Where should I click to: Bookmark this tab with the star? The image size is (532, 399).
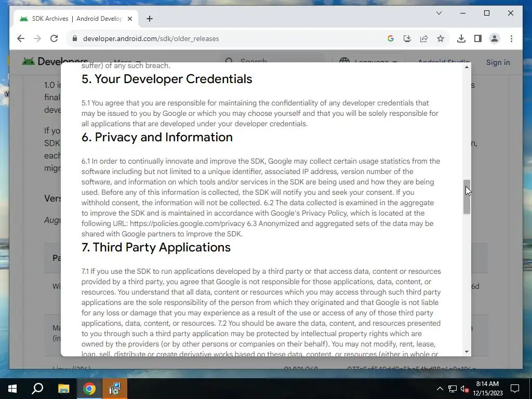coord(441,38)
